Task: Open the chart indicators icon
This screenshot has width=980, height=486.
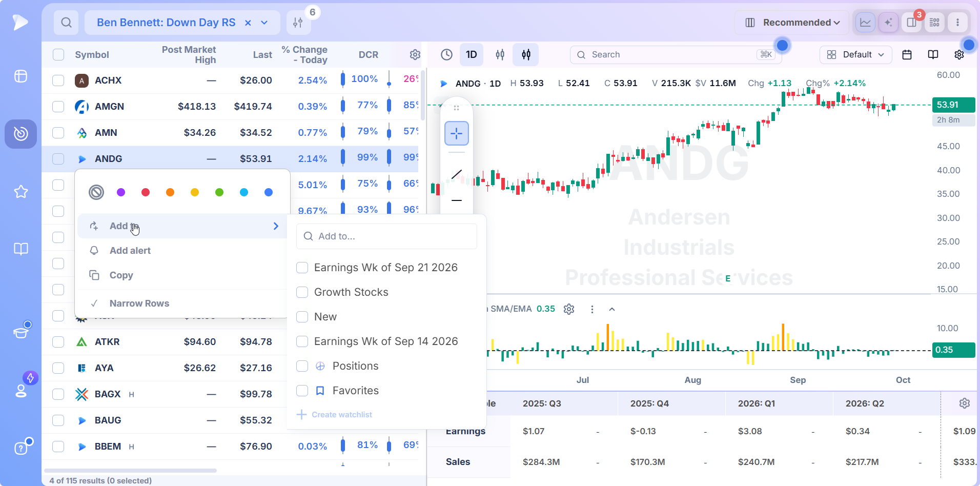Action: coord(526,54)
